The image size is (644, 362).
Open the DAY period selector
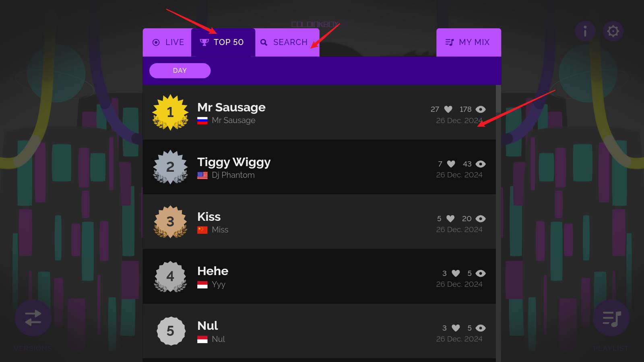pos(180,71)
